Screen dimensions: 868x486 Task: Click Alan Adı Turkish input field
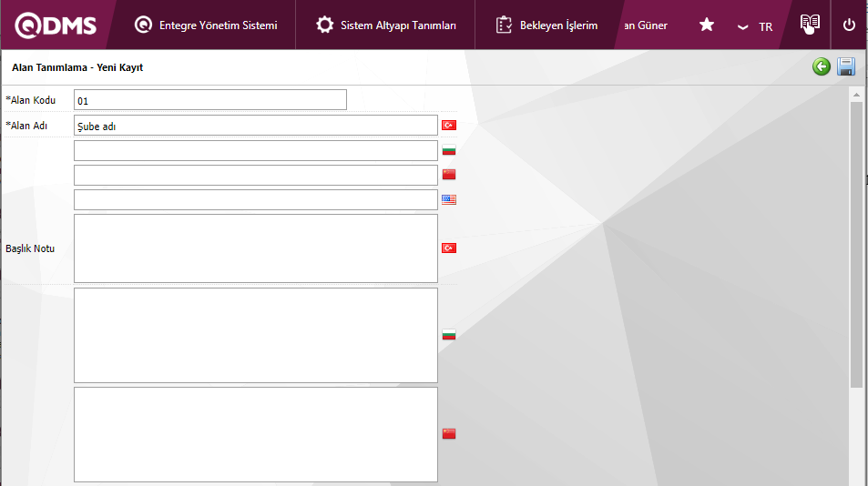256,126
